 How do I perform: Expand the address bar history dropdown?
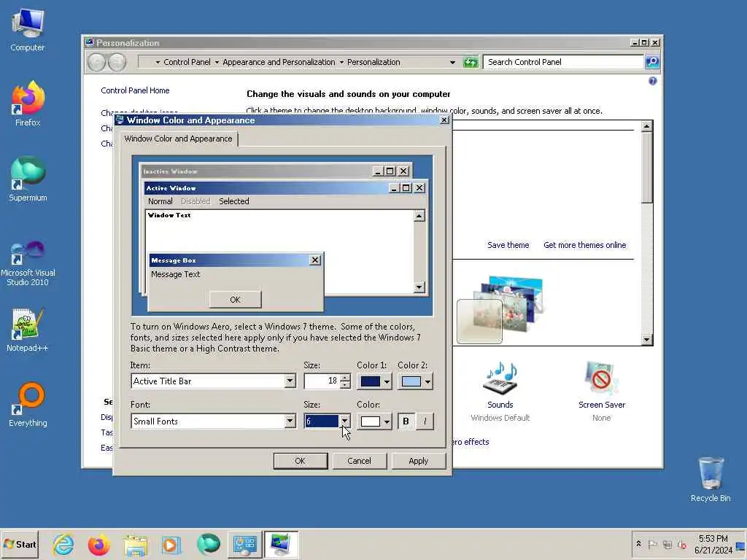(x=452, y=63)
